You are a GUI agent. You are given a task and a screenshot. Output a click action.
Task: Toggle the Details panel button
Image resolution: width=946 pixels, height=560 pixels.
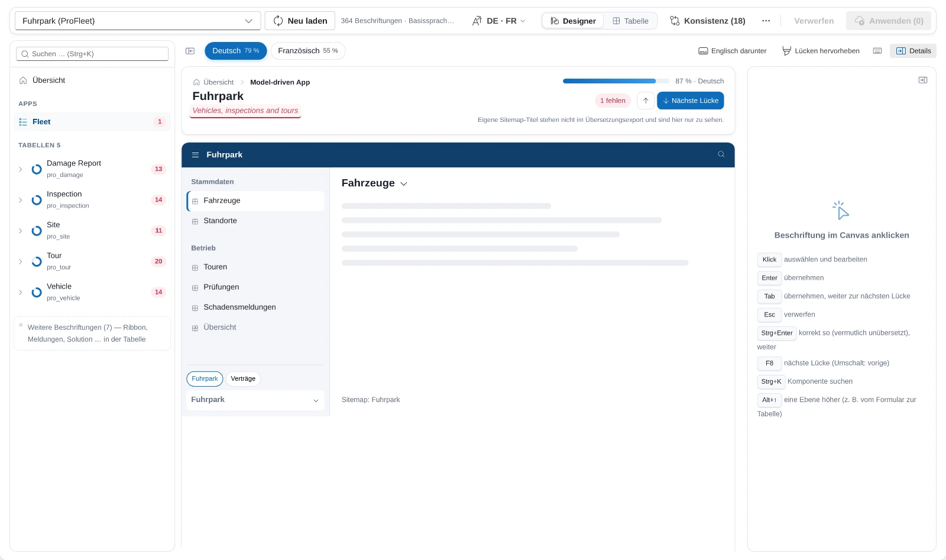pyautogui.click(x=913, y=51)
